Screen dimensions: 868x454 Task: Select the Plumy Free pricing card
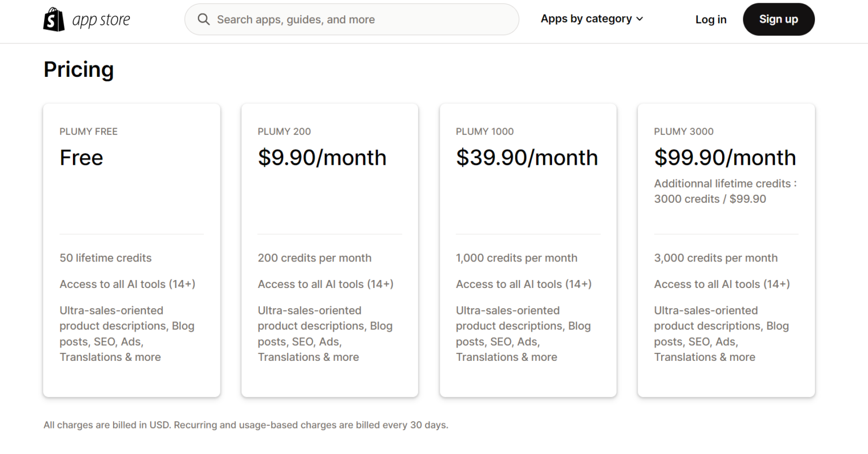(132, 250)
